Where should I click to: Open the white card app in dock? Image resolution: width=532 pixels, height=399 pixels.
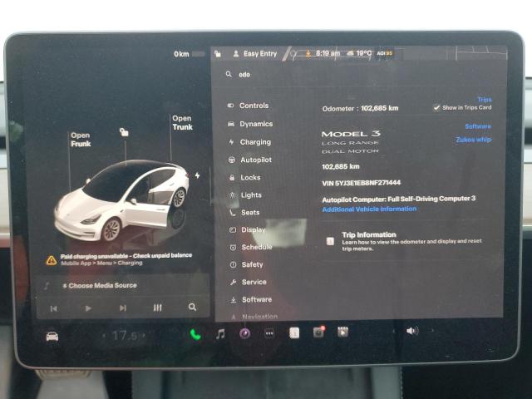(294, 333)
